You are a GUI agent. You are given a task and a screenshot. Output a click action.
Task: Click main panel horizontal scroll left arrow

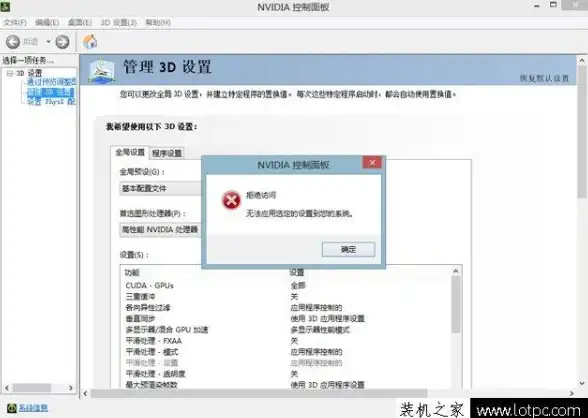point(86,393)
